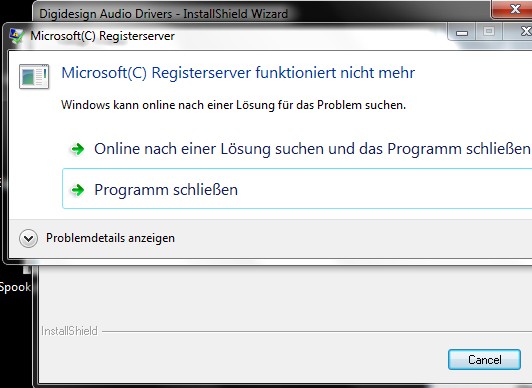The height and width of the screenshot is (388, 532).
Task: Click the Registerserver title bar icon
Action: [16, 36]
